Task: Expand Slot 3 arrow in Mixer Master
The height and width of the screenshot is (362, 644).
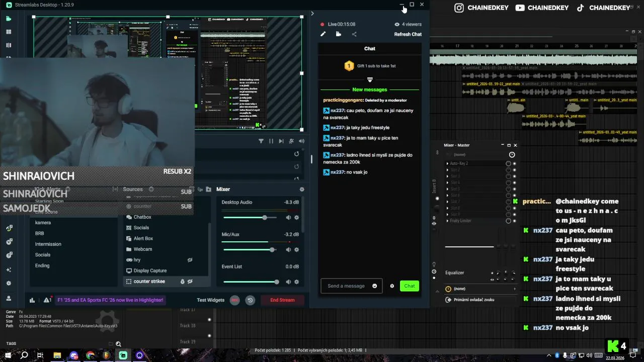Action: [x=447, y=176]
